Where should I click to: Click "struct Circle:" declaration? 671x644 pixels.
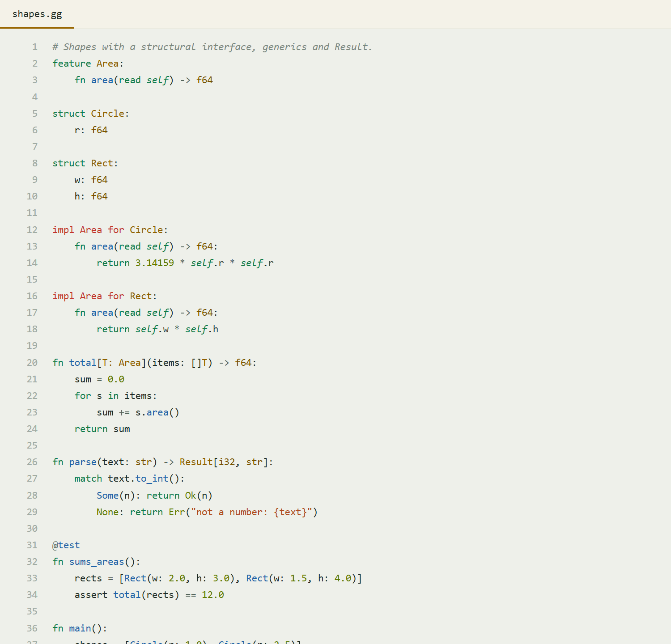coord(91,114)
